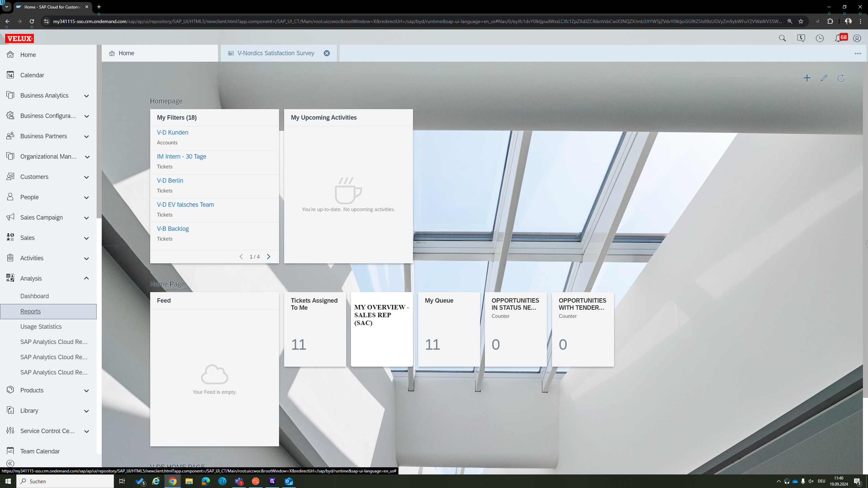Viewport: 868px width, 488px height.
Task: Add a new tile with the plus icon
Action: pyautogui.click(x=807, y=78)
